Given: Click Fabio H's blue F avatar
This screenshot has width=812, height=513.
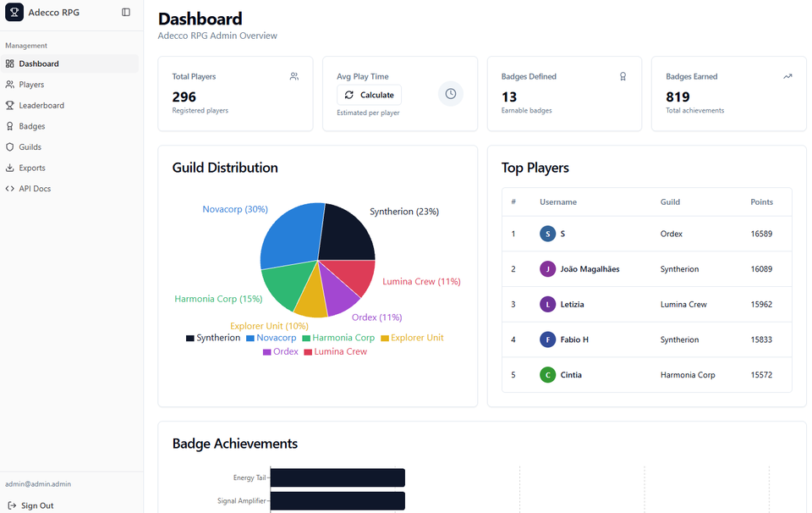Looking at the screenshot, I should coord(548,339).
